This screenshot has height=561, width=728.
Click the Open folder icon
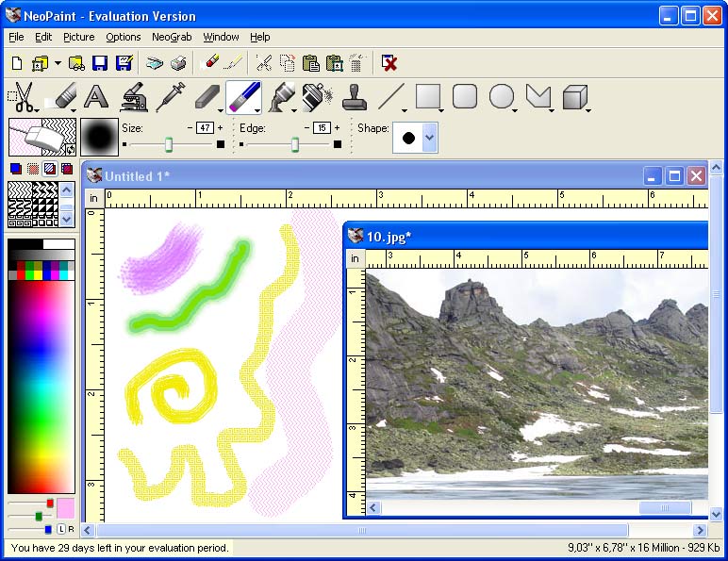click(40, 62)
